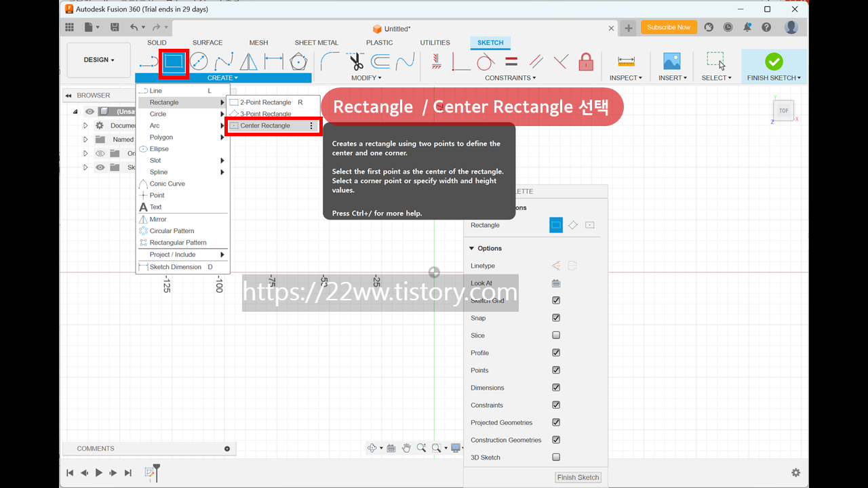
Task: Apply the Perpendicular constraint icon
Action: [561, 62]
